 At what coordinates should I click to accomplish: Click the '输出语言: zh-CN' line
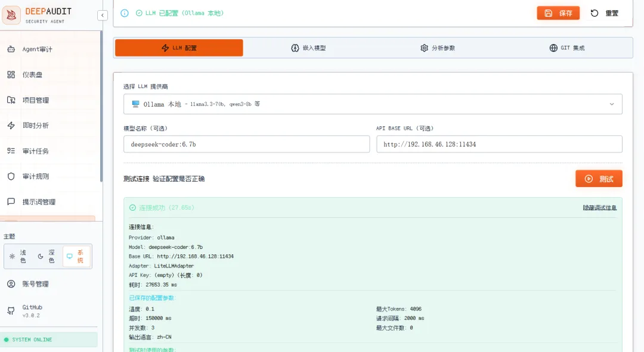point(150,337)
